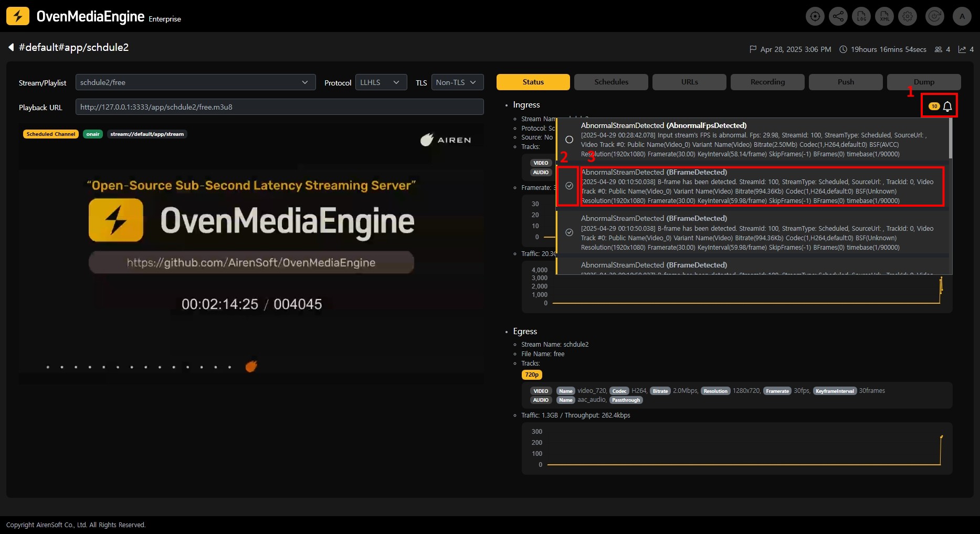The image size is (980, 534).
Task: Click the video player preview
Action: tap(251, 254)
